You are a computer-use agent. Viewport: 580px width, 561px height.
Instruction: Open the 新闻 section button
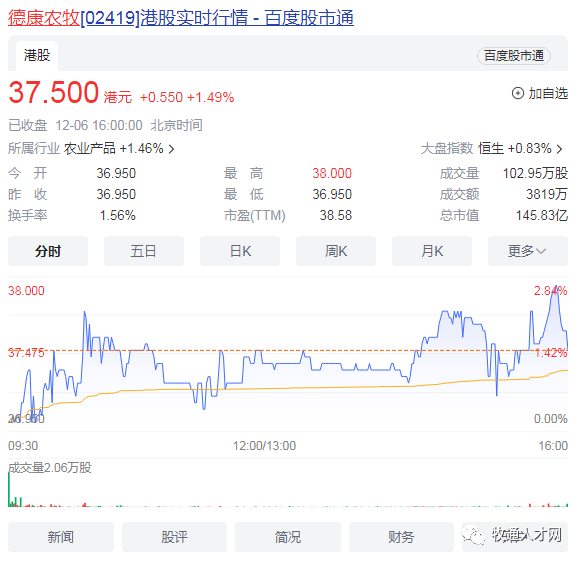(61, 537)
